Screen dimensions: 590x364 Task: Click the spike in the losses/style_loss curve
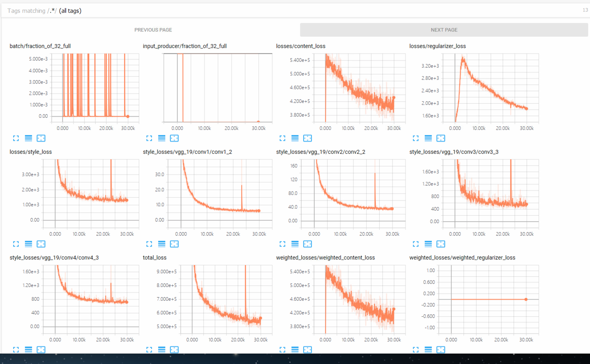pos(111,178)
